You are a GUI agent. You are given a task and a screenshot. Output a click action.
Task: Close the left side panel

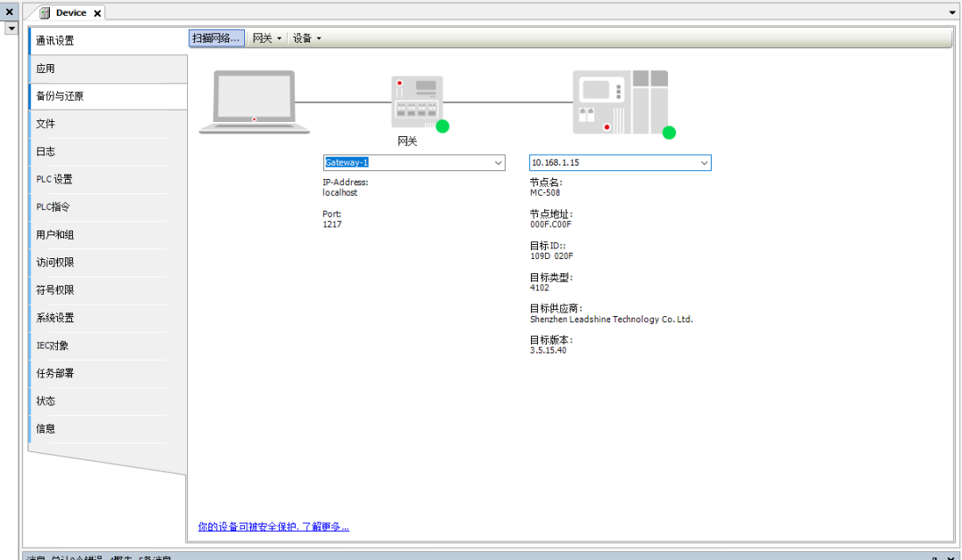tap(11, 12)
